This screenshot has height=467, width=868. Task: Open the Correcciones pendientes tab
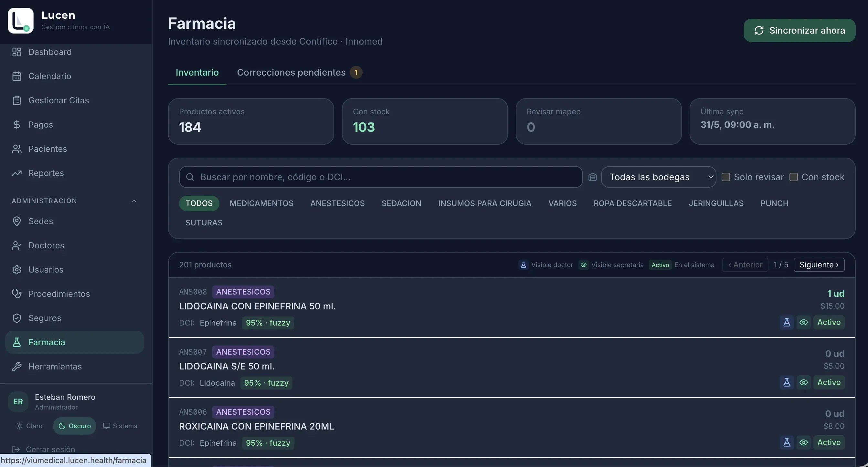pyautogui.click(x=299, y=72)
